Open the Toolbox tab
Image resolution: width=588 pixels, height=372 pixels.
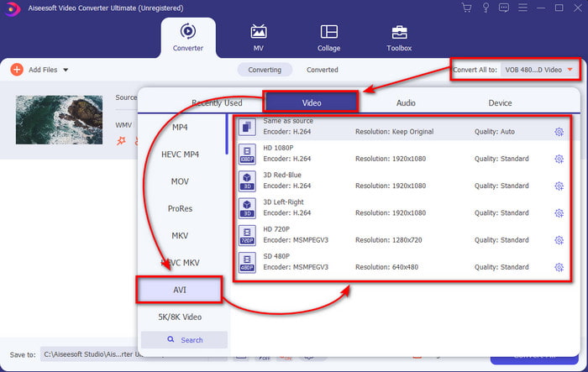[399, 38]
